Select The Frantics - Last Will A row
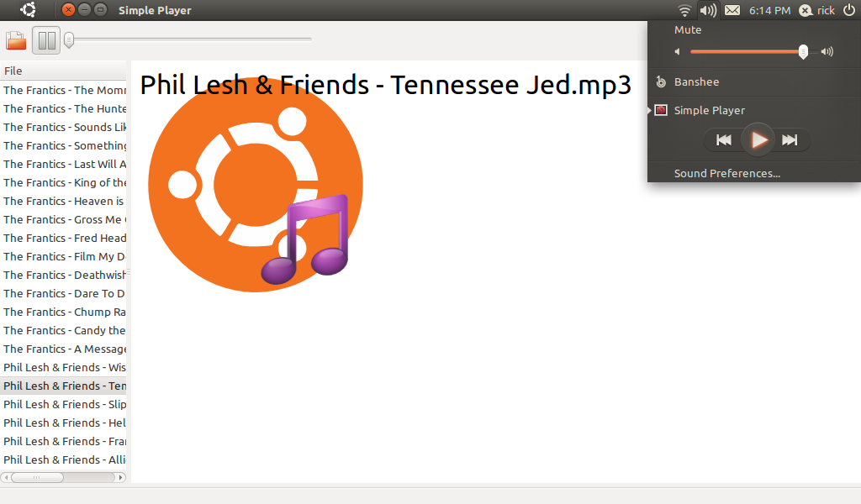The width and height of the screenshot is (861, 504). [x=63, y=164]
